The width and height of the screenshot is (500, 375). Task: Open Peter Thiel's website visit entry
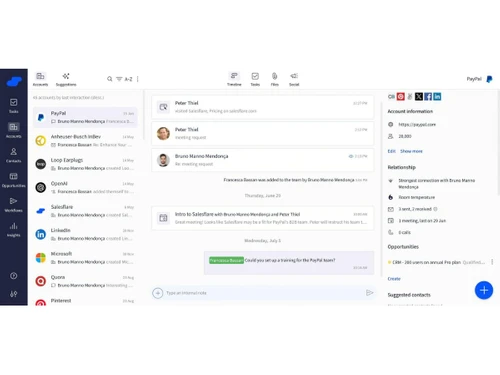click(x=263, y=107)
